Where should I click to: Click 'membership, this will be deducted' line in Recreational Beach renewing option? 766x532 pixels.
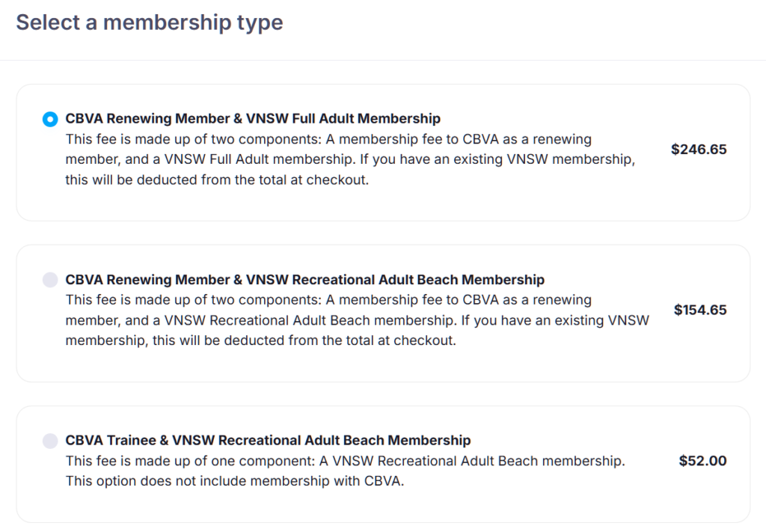click(x=260, y=341)
